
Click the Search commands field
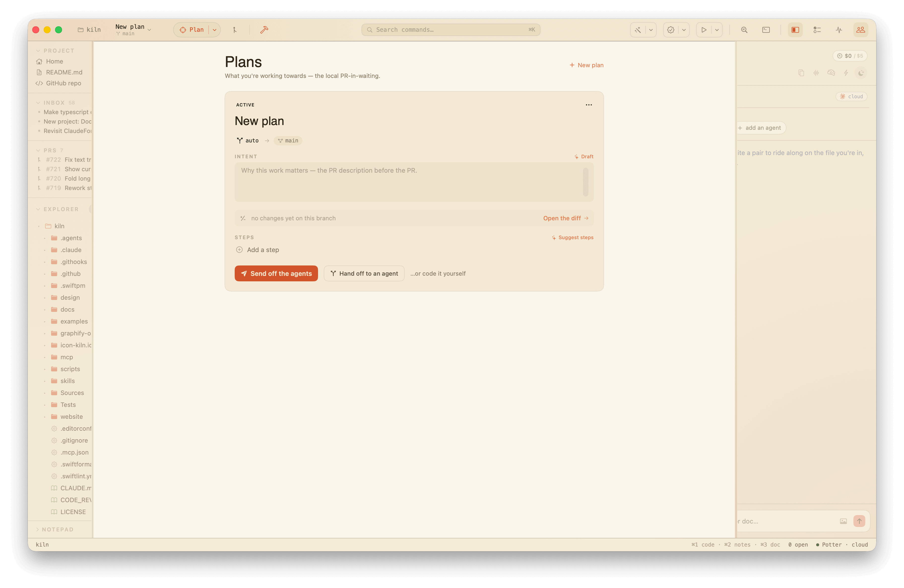[451, 30]
